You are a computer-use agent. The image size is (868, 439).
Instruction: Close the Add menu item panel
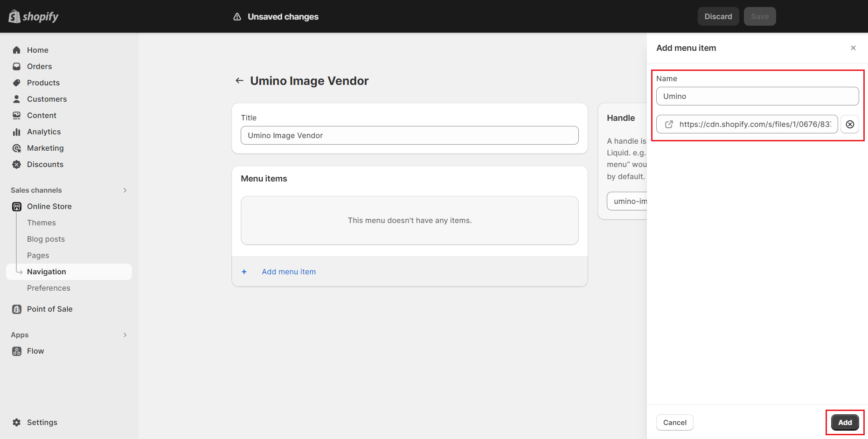click(853, 48)
